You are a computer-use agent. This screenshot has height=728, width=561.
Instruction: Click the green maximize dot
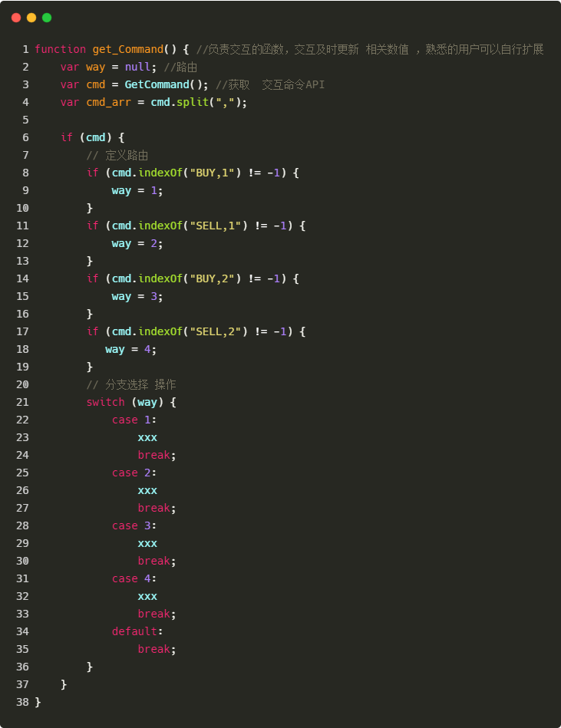[x=47, y=18]
